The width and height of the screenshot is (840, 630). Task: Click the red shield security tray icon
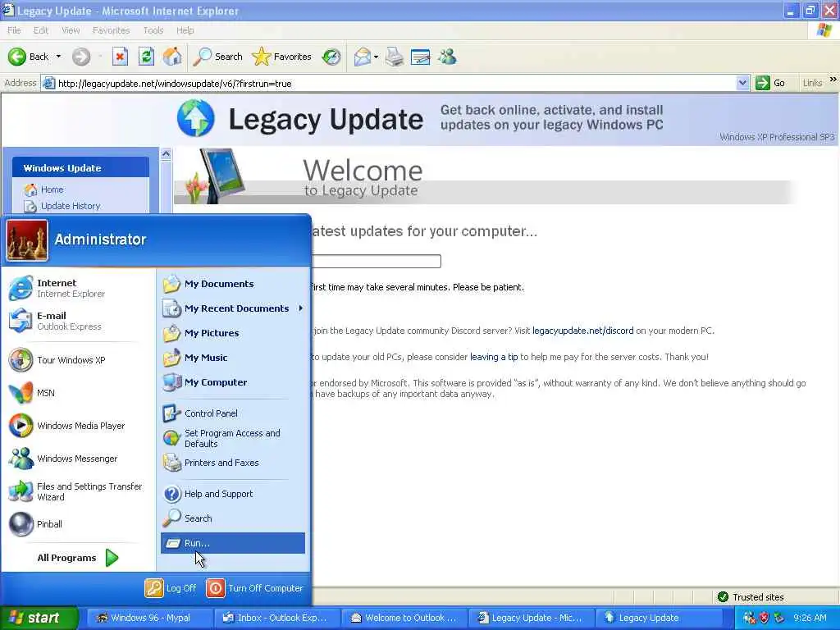[765, 618]
